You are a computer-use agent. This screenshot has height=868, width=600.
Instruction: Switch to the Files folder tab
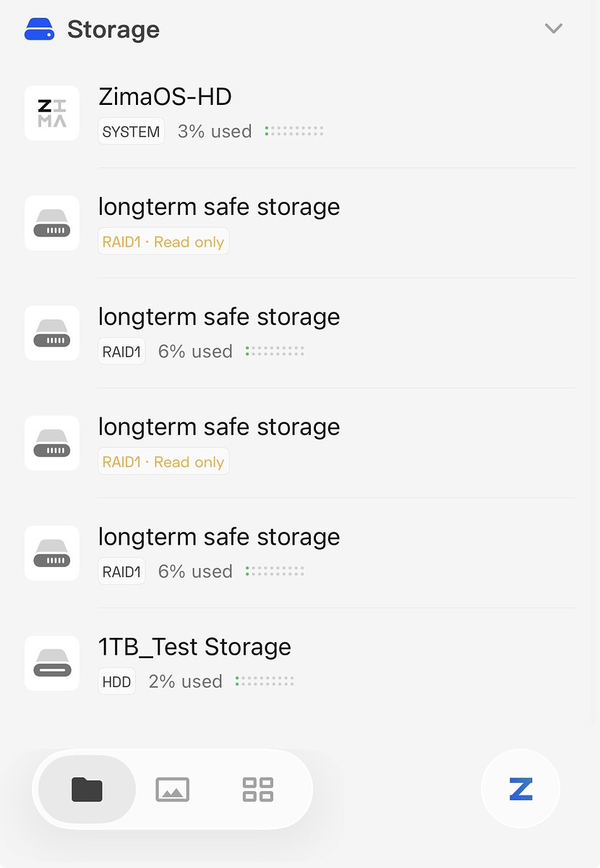[87, 789]
